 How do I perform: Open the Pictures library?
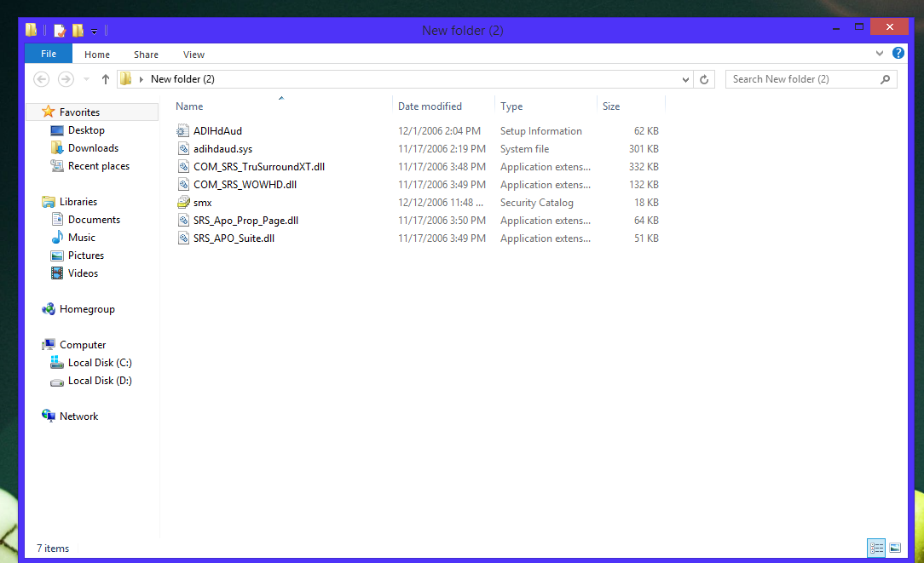pos(85,255)
